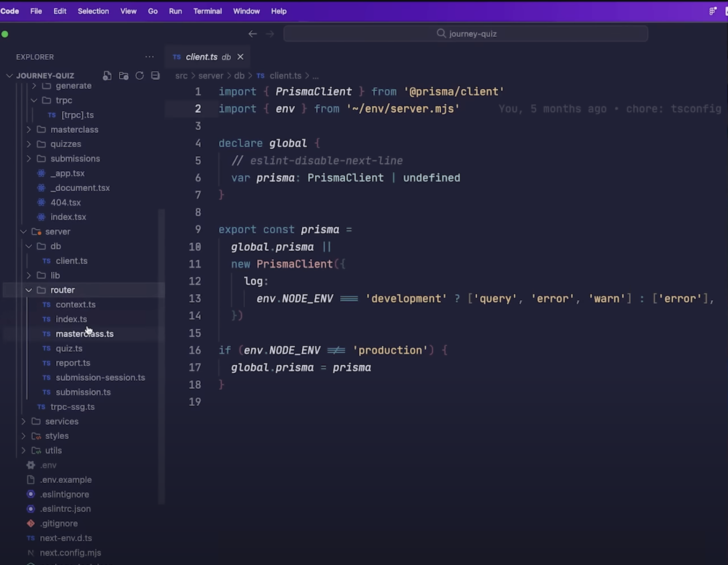
Task: Toggle the macOS green maximize control
Action: (x=5, y=34)
